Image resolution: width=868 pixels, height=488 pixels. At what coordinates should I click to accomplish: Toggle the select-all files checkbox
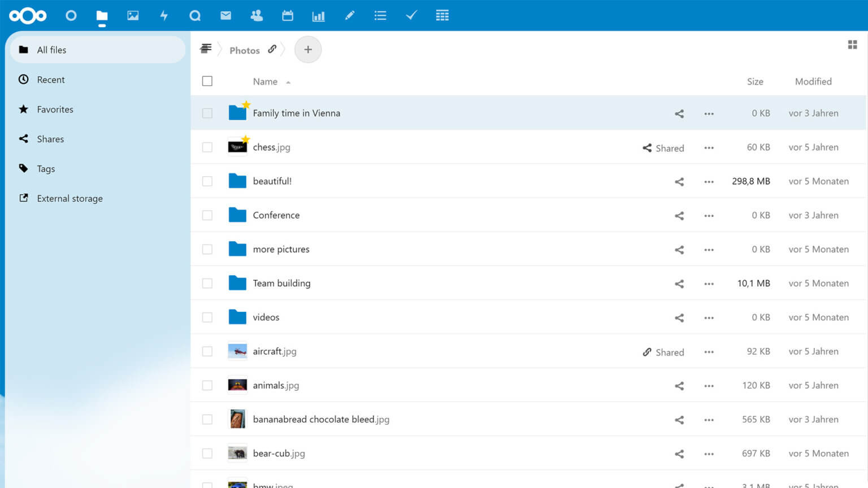(x=207, y=81)
